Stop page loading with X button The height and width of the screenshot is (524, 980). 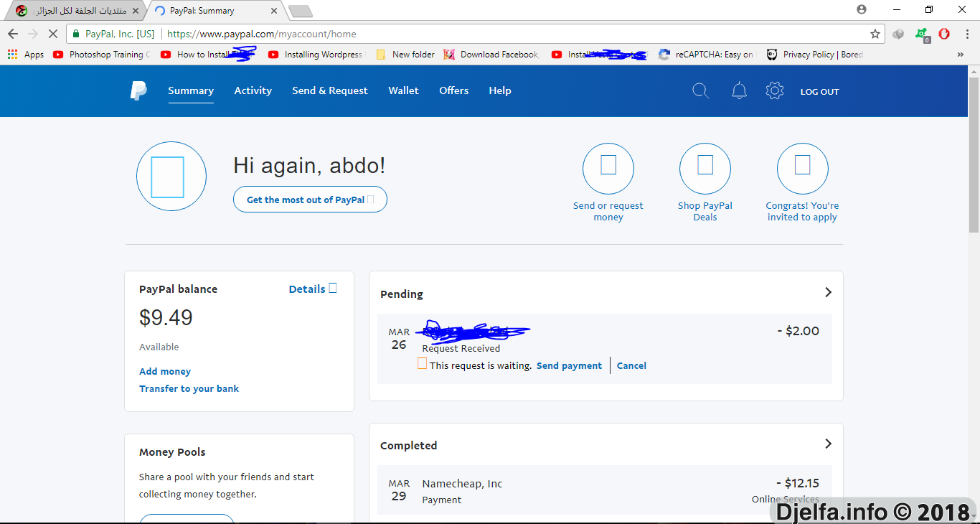coord(52,34)
